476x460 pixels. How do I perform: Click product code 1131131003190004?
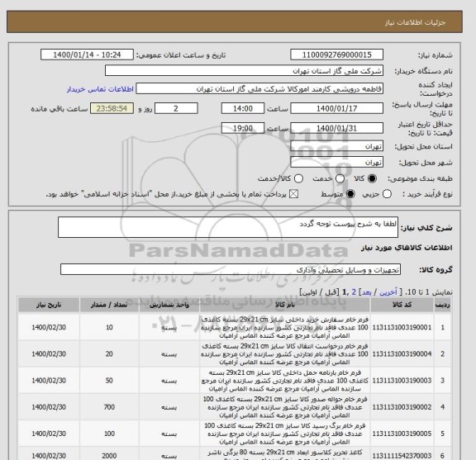tap(402, 353)
